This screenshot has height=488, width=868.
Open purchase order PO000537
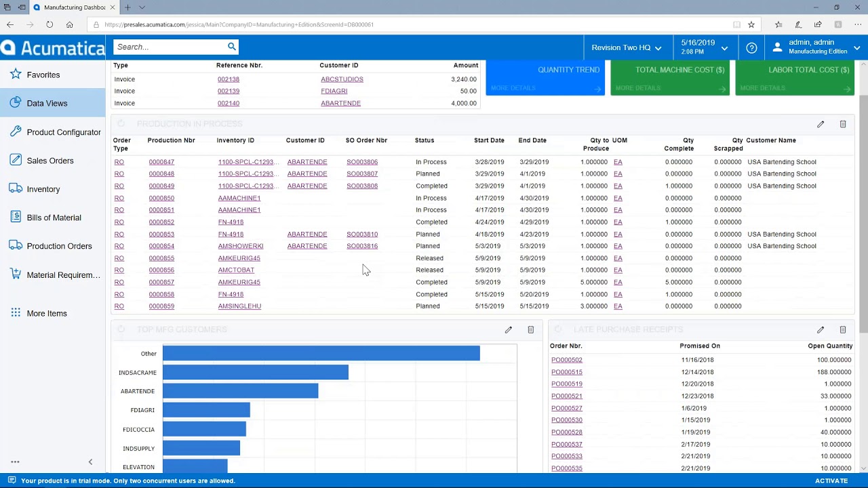tap(567, 445)
